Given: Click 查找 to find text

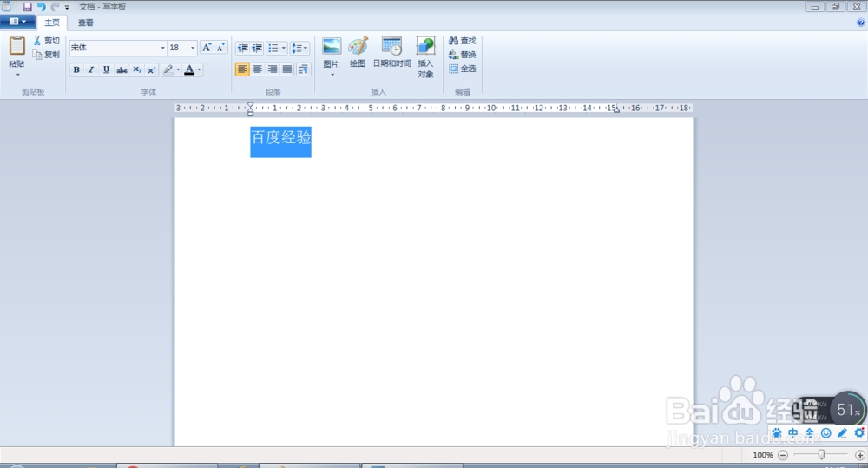Looking at the screenshot, I should pos(463,41).
